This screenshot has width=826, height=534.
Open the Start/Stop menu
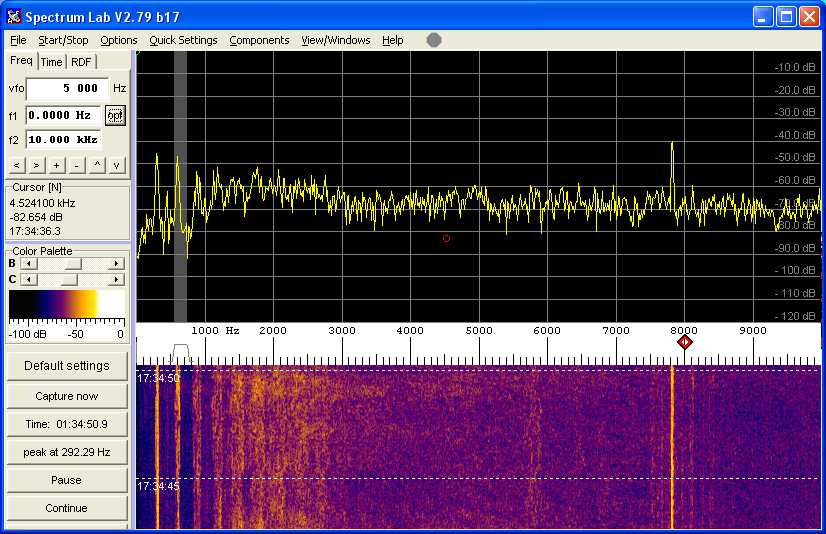pyautogui.click(x=63, y=40)
